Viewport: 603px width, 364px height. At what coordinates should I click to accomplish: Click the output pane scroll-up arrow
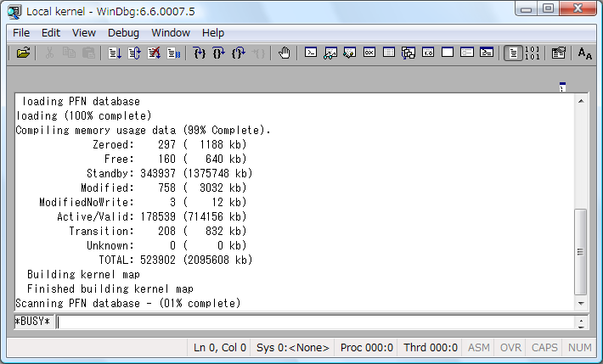coord(581,101)
